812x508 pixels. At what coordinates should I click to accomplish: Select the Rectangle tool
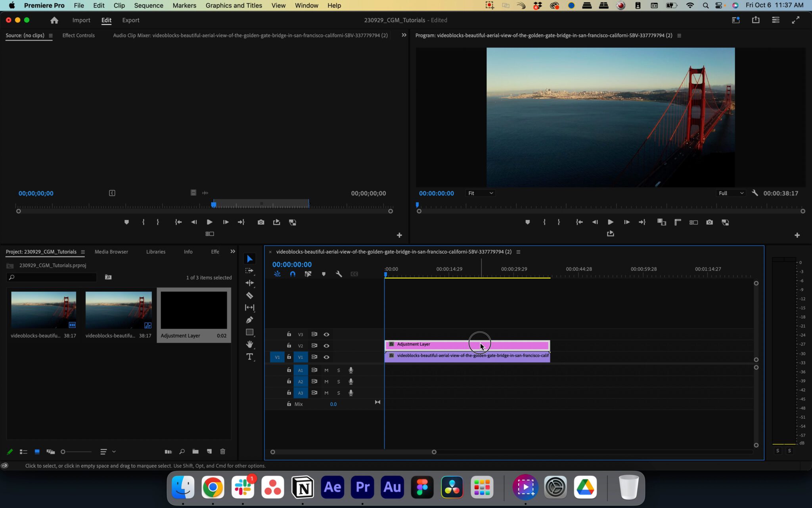pos(249,332)
